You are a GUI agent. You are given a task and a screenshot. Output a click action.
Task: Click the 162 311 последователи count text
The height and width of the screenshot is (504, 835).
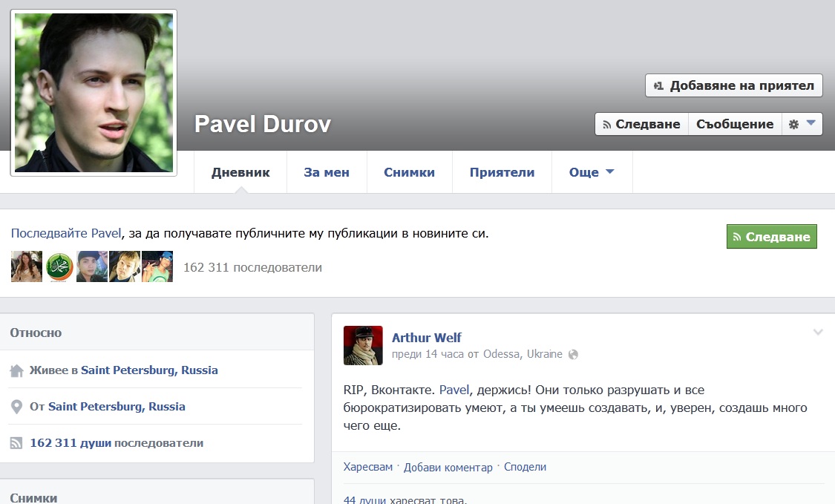point(252,267)
